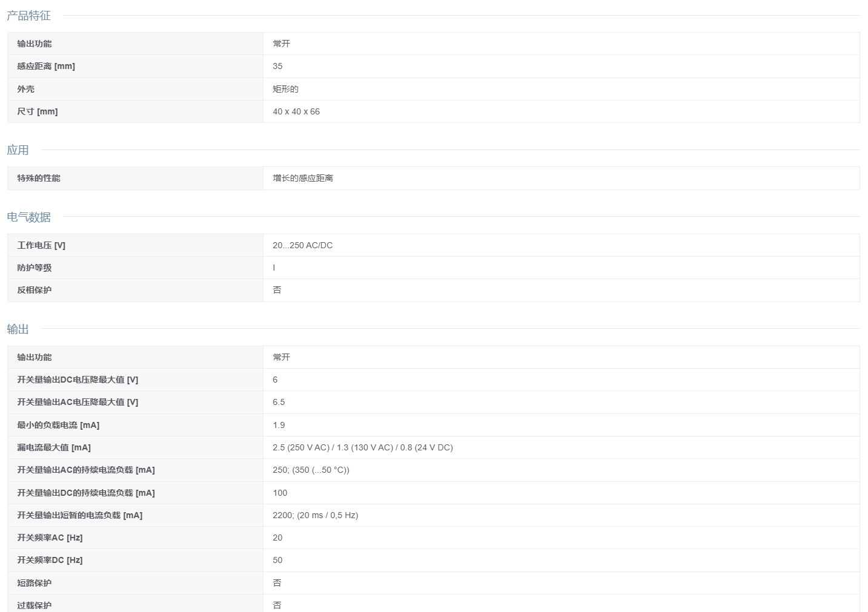The width and height of the screenshot is (868, 612).
Task: Select the AC switching frequency value 20
Action: pyautogui.click(x=277, y=538)
